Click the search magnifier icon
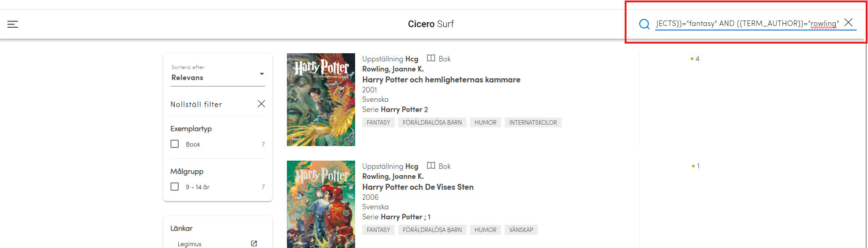The image size is (868, 248). (x=644, y=24)
